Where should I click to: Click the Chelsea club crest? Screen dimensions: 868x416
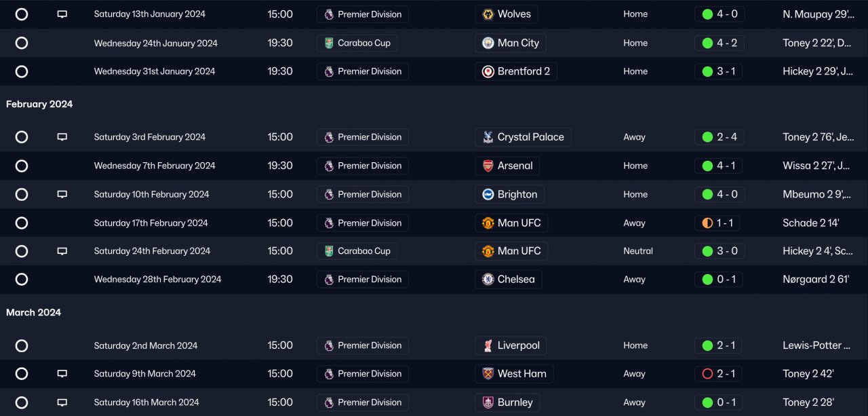pyautogui.click(x=488, y=280)
